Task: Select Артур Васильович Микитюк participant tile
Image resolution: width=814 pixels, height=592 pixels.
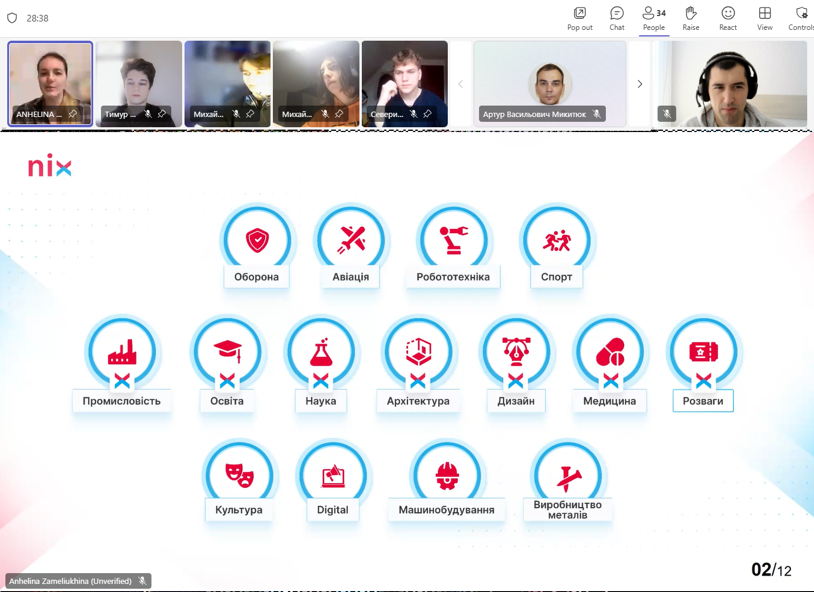Action: click(549, 84)
